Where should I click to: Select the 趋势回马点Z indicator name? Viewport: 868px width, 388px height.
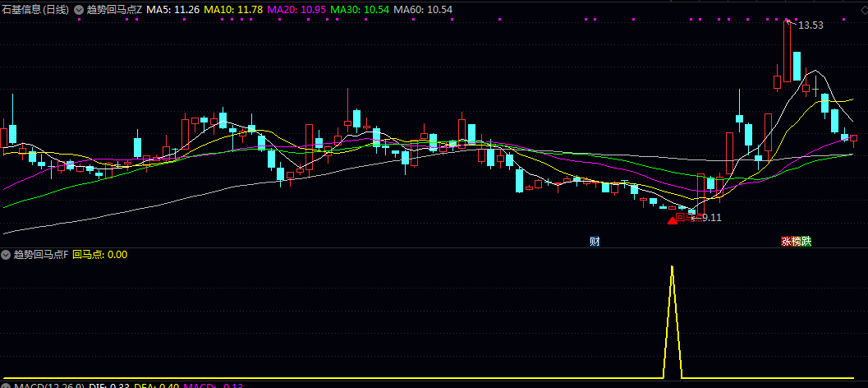pyautogui.click(x=113, y=9)
